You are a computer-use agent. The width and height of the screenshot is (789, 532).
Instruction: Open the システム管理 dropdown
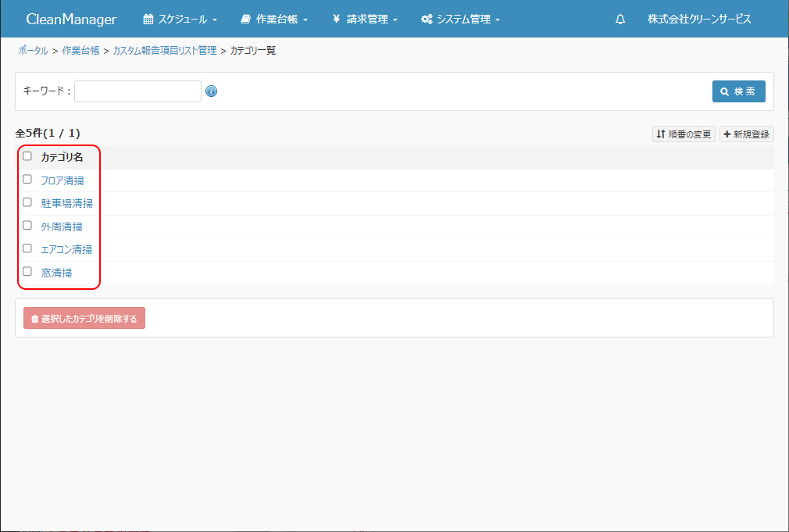click(460, 20)
